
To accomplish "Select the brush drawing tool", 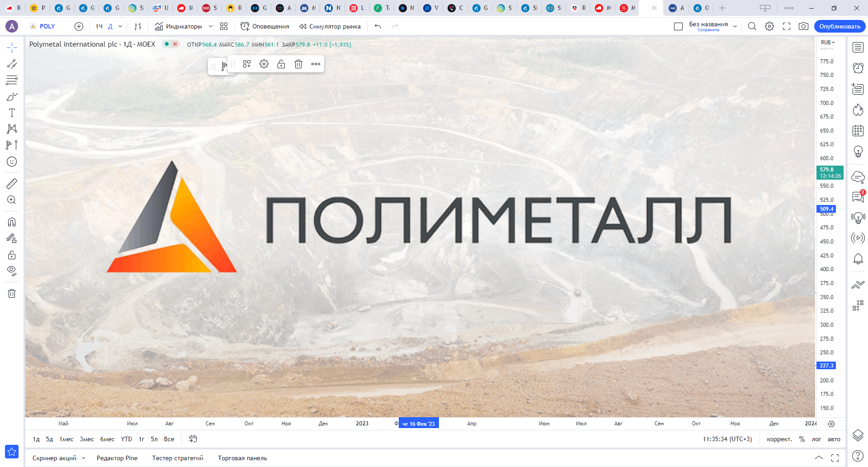I will point(12,96).
